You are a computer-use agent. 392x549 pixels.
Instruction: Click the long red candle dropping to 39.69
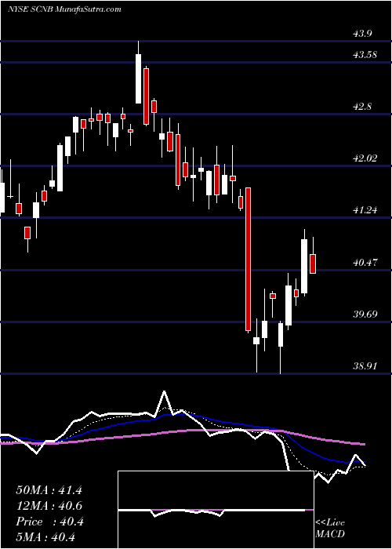click(249, 259)
